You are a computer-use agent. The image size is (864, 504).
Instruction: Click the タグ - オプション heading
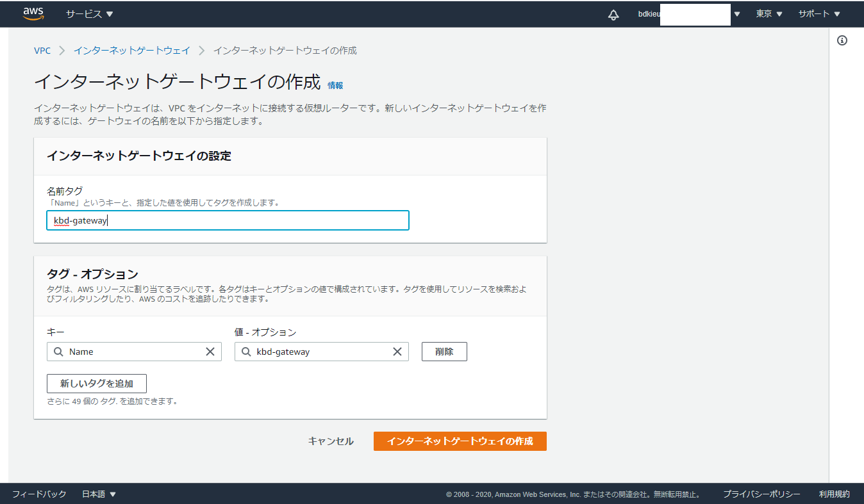pos(92,274)
